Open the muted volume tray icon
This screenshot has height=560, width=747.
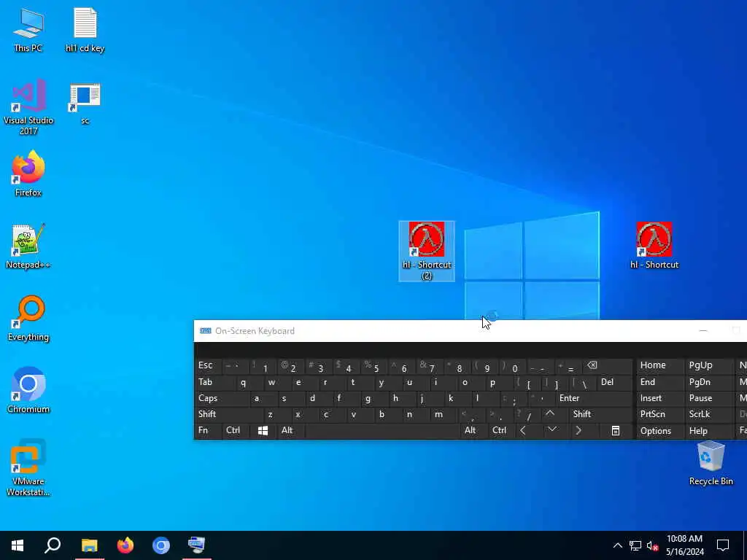(653, 545)
